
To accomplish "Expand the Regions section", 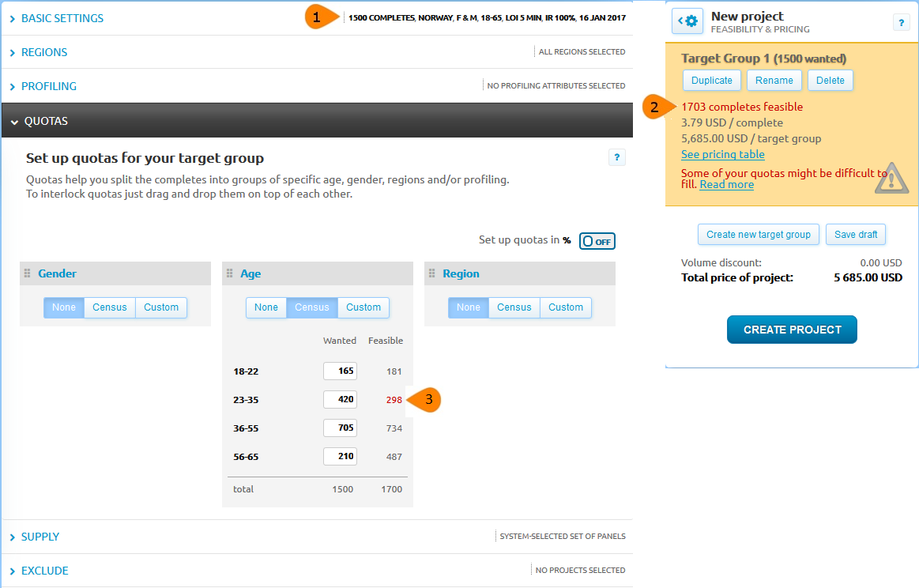I will tap(43, 52).
